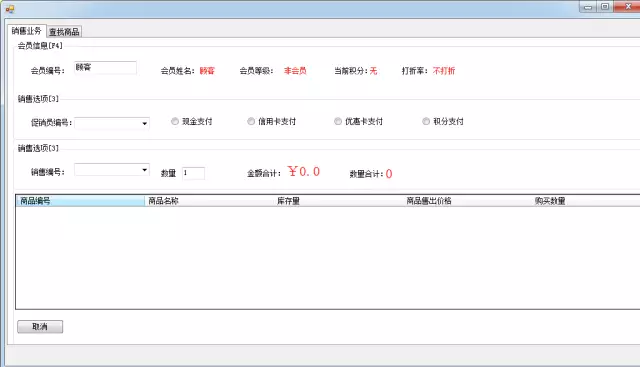The image size is (640, 367).
Task: Expand the 销售编号 dropdown
Action: (144, 170)
